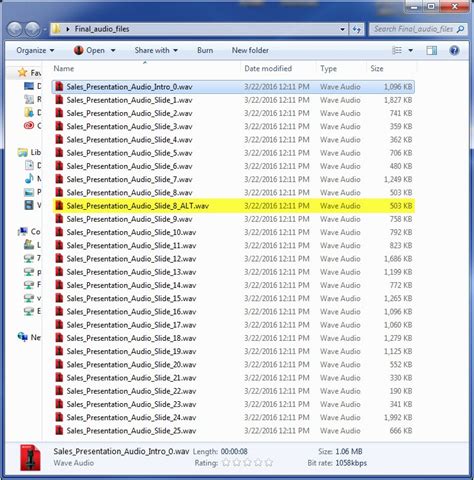Sort by the Size column header
This screenshot has width=474, height=480.
pyautogui.click(x=377, y=68)
